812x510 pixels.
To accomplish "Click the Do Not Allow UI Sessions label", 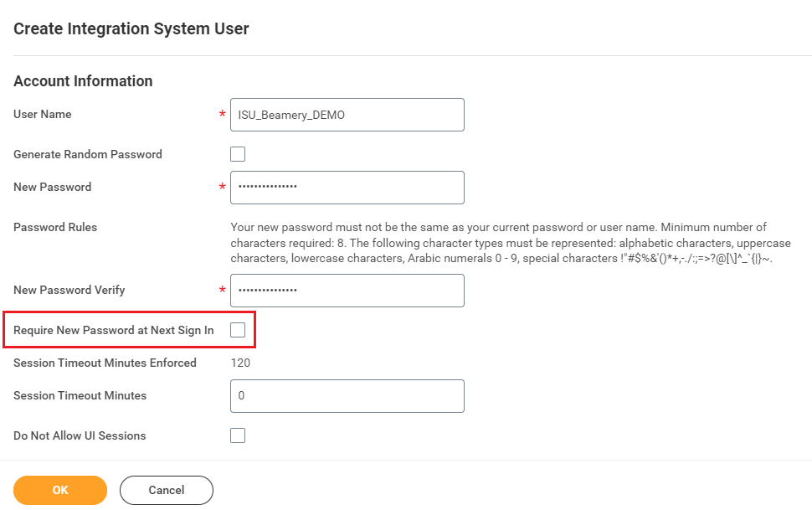I will click(x=80, y=435).
